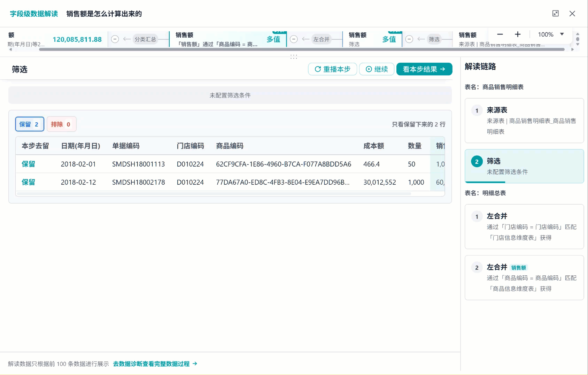Click 单据编码 column header
588x375 pixels.
tap(126, 146)
